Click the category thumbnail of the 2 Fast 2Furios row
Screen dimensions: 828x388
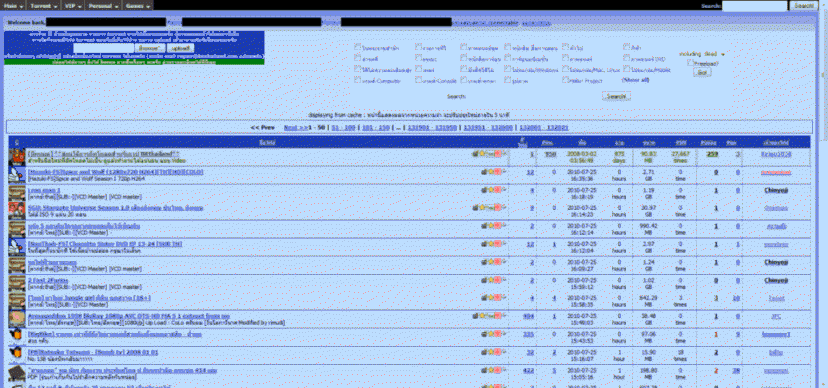[x=17, y=283]
